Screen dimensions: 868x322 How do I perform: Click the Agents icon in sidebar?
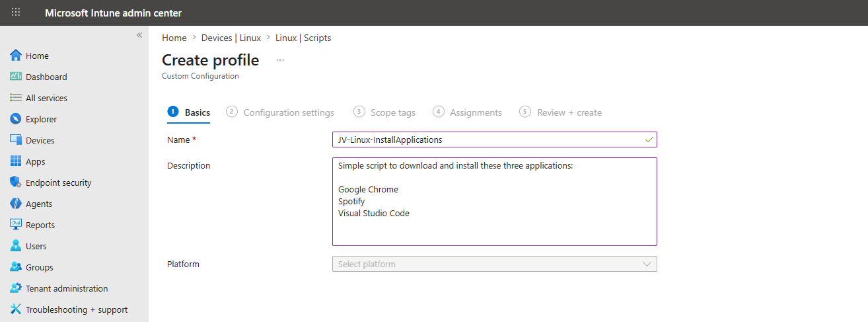(16, 204)
